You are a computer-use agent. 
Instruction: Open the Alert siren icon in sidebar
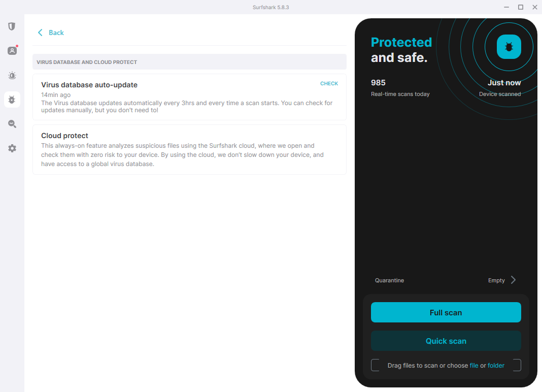point(12,75)
